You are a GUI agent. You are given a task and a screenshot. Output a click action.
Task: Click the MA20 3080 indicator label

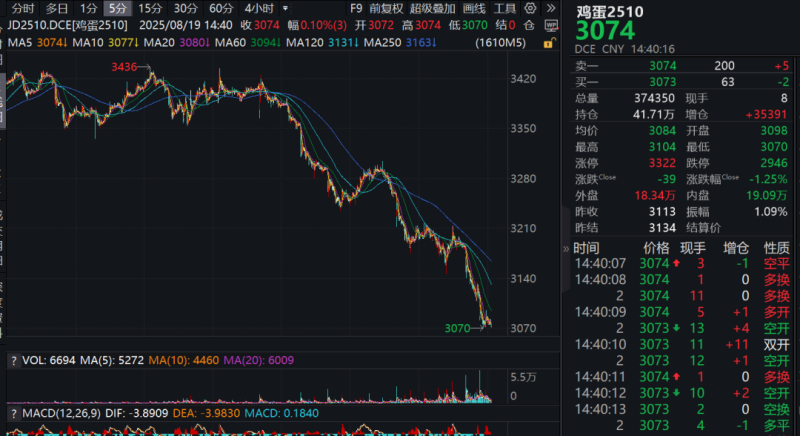click(x=177, y=43)
